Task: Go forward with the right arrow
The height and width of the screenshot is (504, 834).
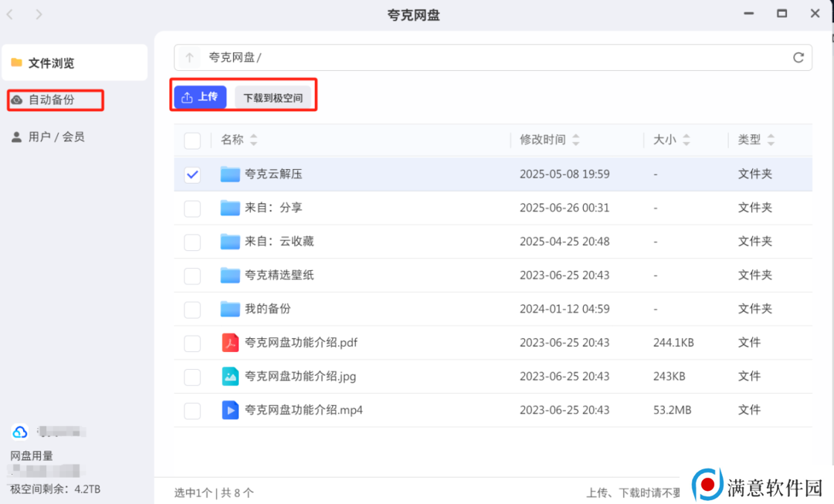Action: [x=39, y=15]
